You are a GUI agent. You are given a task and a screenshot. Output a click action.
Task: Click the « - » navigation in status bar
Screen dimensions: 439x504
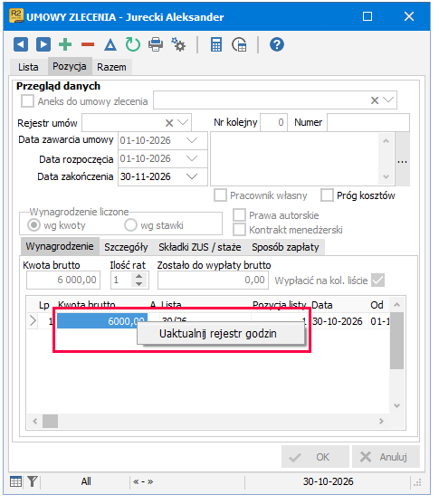coord(143,481)
